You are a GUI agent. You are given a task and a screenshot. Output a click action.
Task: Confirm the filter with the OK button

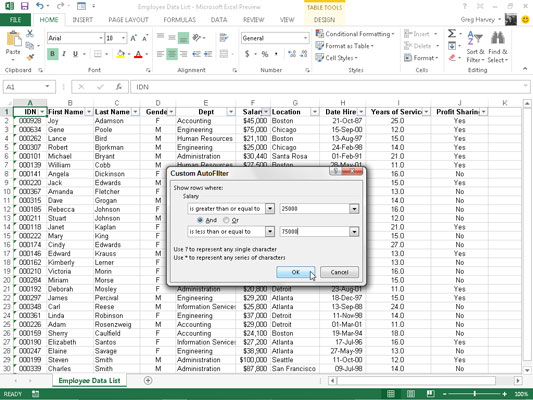click(295, 272)
